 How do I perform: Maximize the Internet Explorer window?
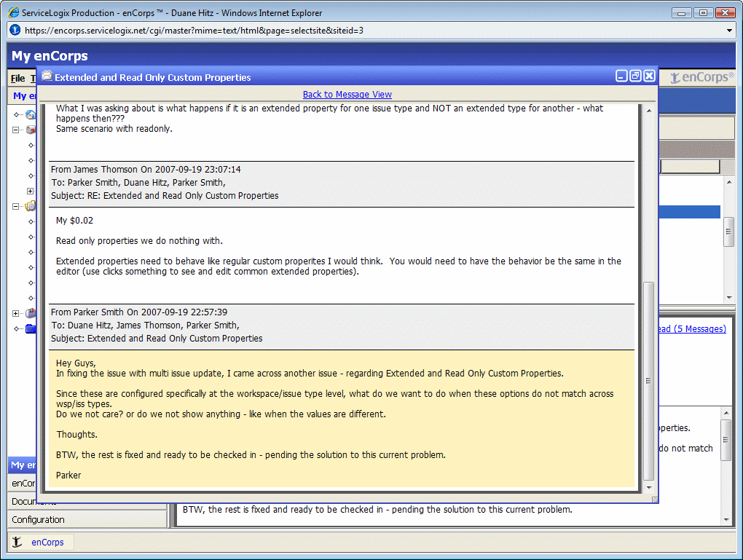click(703, 13)
